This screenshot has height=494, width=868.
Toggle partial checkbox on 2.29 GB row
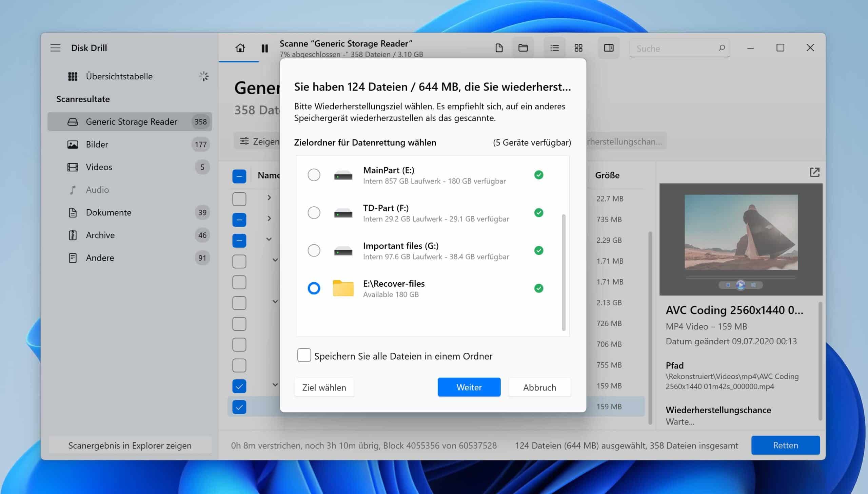pos(239,241)
